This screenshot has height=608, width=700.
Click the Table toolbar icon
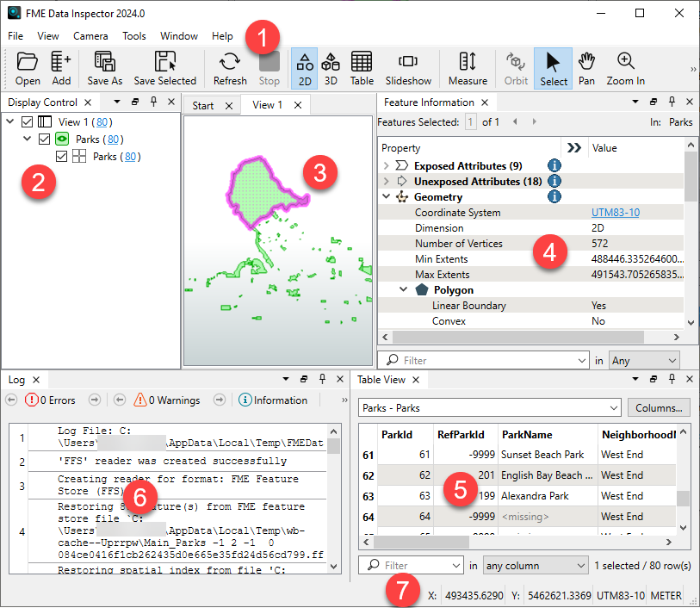362,68
